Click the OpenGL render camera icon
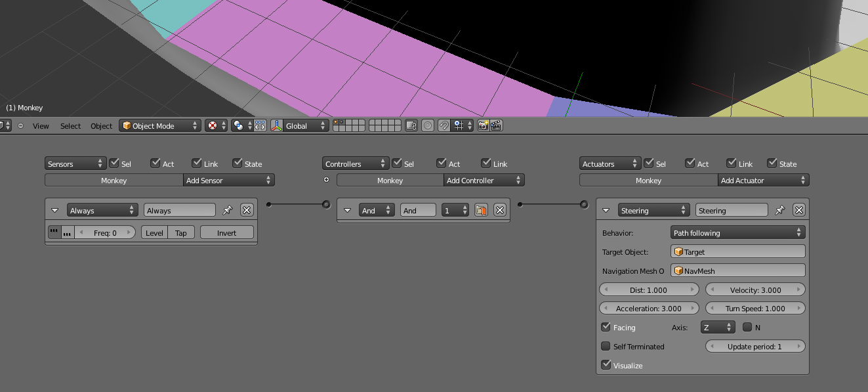Image resolution: width=868 pixels, height=392 pixels. pos(484,125)
